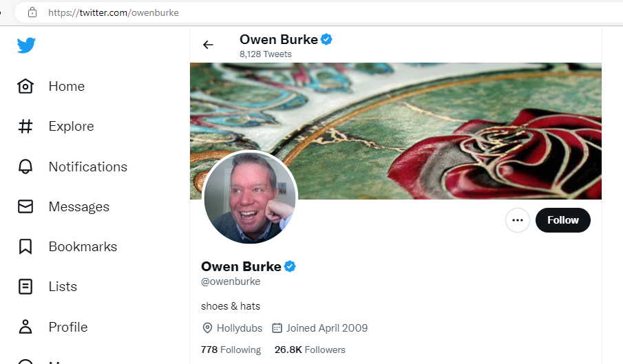Click the Bookmarks ribbon icon
The width and height of the screenshot is (623, 364).
[25, 246]
